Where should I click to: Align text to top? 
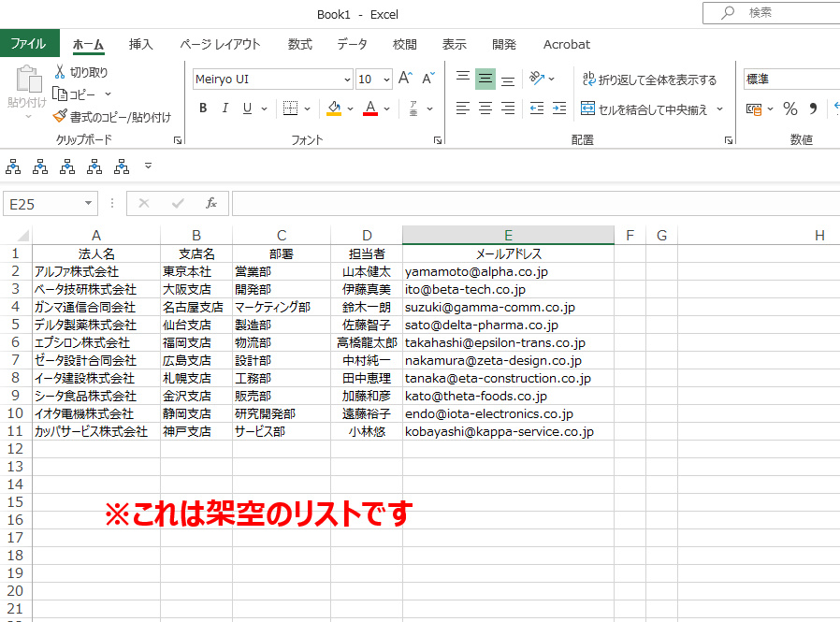(463, 79)
